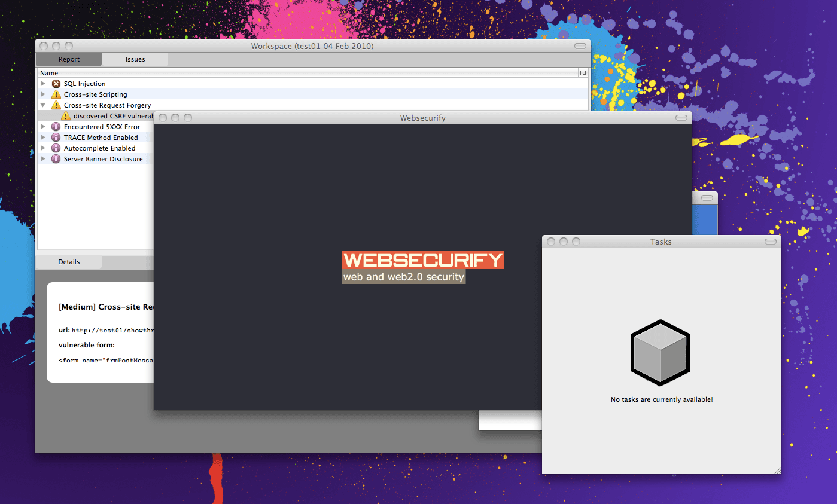The height and width of the screenshot is (504, 837).
Task: Click the form name="frmPostMessa code line
Action: 106,360
